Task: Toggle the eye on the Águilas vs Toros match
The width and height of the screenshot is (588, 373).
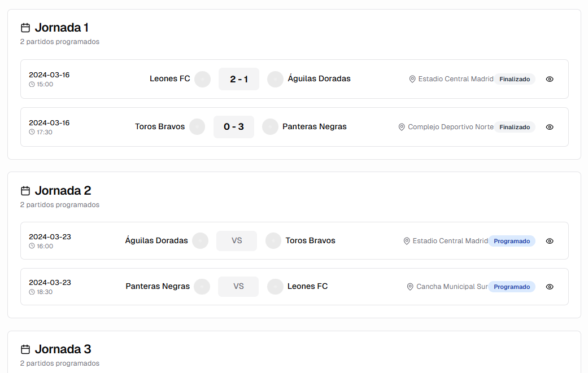Action: coord(549,241)
